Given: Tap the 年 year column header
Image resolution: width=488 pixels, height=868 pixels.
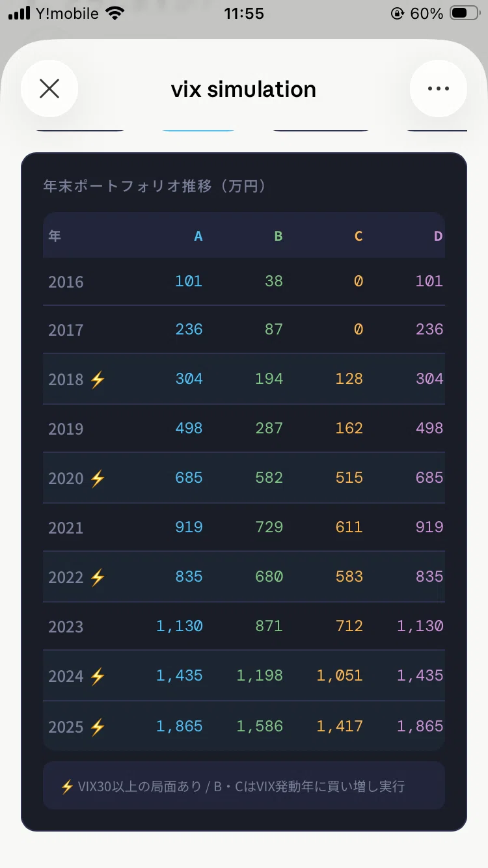Looking at the screenshot, I should [x=55, y=236].
